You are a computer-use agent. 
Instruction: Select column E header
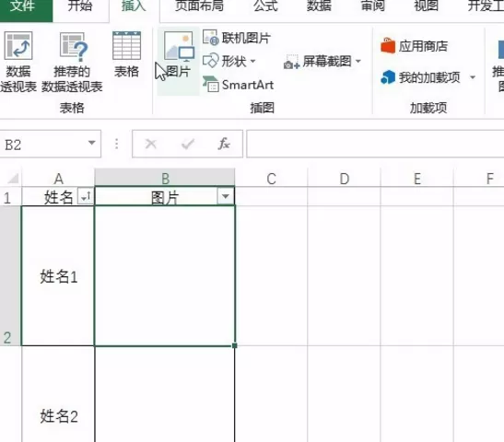pyautogui.click(x=417, y=179)
